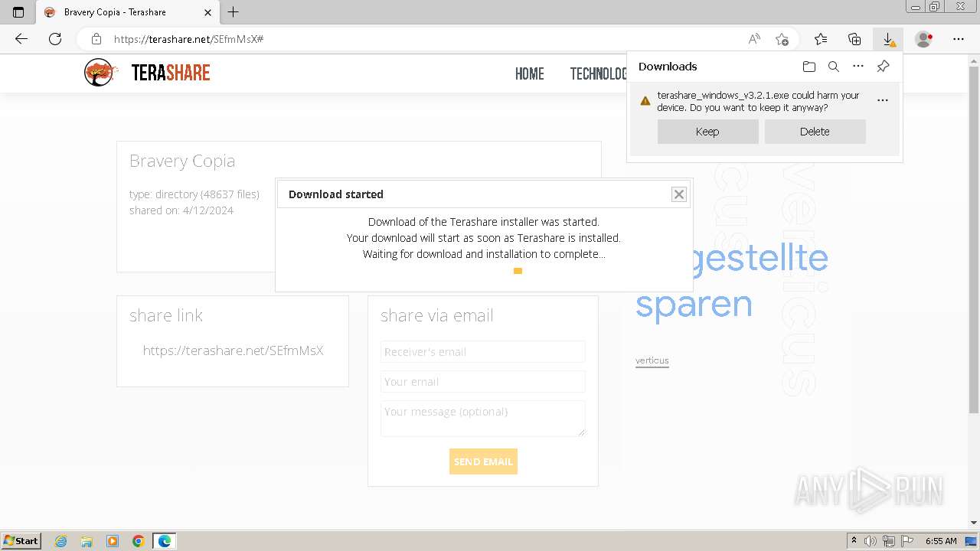Open Collections panel
980x551 pixels.
click(x=854, y=39)
